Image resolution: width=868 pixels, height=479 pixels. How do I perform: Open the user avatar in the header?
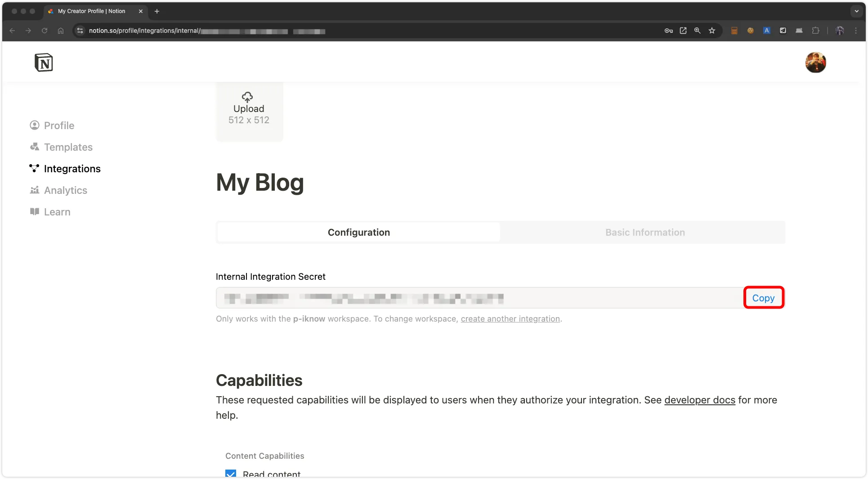(815, 63)
